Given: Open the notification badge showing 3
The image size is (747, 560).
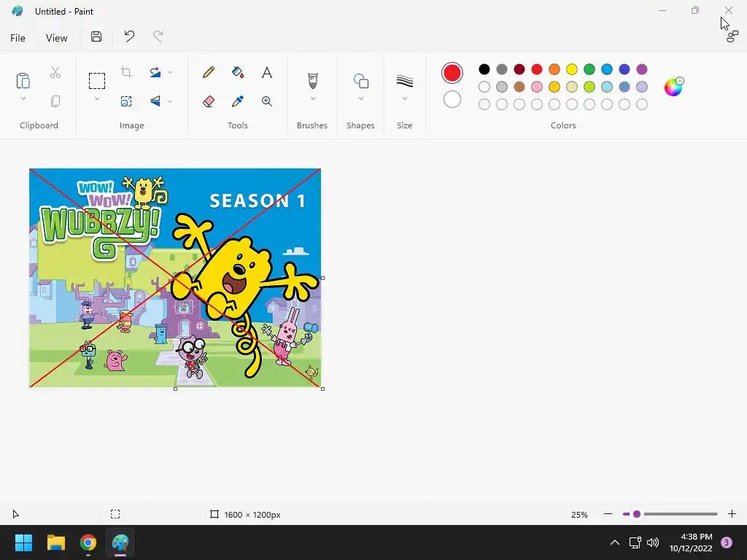Looking at the screenshot, I should tap(727, 542).
